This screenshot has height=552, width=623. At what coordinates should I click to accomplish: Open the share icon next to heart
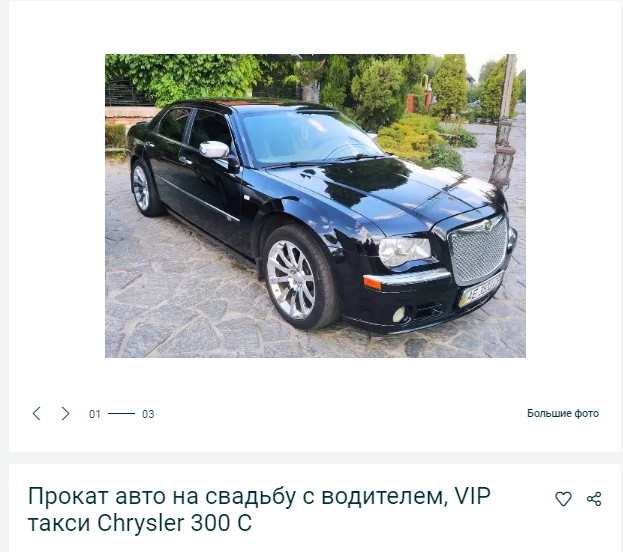tap(594, 499)
